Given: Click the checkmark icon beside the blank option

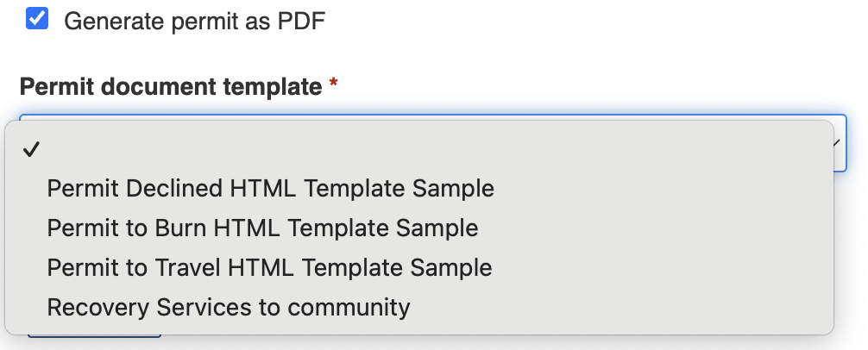Looking at the screenshot, I should 32,150.
